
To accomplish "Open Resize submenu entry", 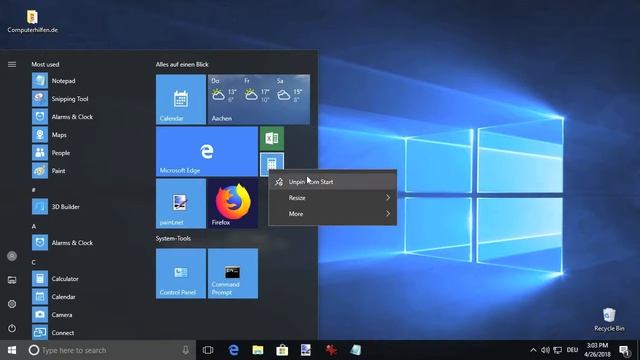I will [x=332, y=198].
